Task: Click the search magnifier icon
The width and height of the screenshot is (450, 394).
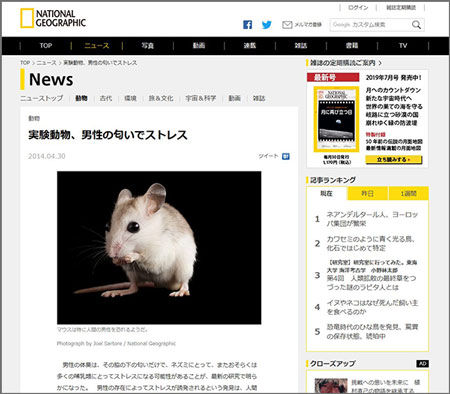Action: [416, 25]
